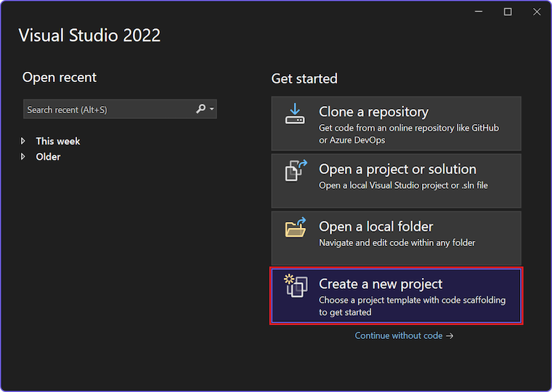Screen dimensions: 552x392
Task: Close the Visual Studio 2022 start window
Action: click(x=537, y=12)
